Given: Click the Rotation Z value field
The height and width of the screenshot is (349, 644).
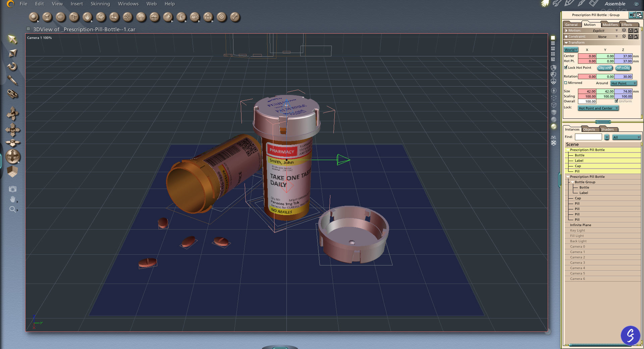Looking at the screenshot, I should [623, 77].
